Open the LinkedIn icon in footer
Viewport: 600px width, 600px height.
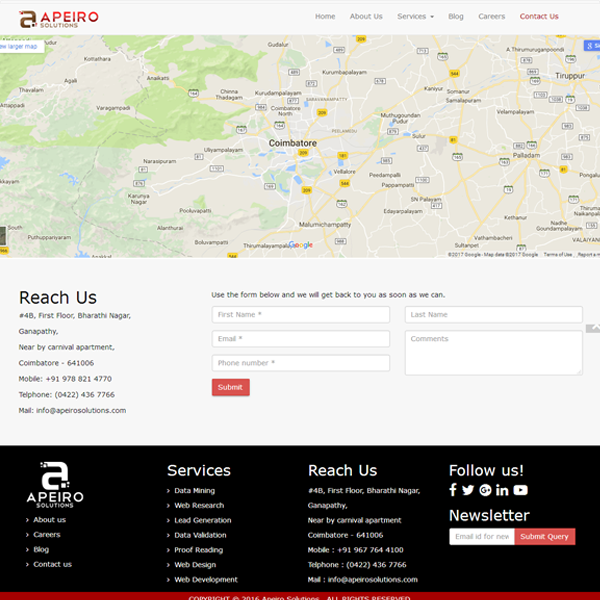pyautogui.click(x=502, y=490)
